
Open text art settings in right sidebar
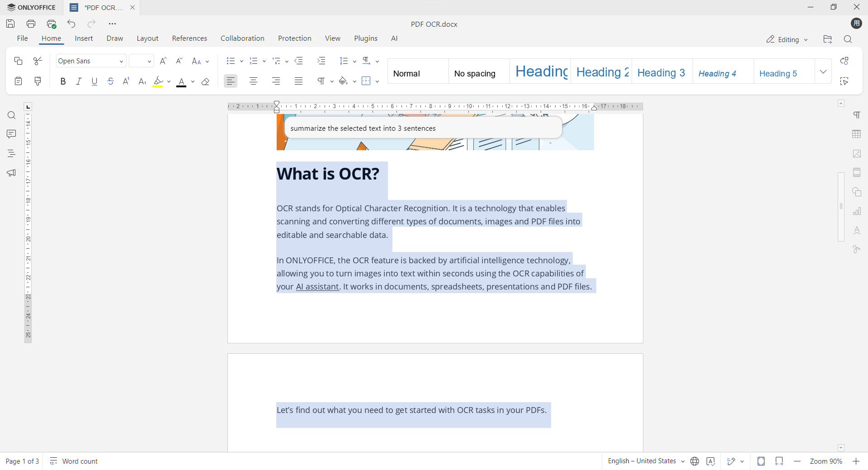857,231
